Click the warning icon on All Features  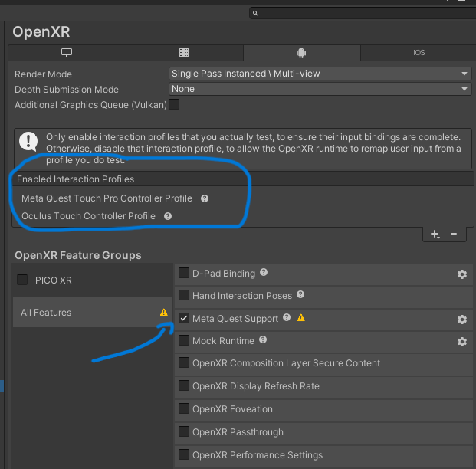click(x=164, y=312)
